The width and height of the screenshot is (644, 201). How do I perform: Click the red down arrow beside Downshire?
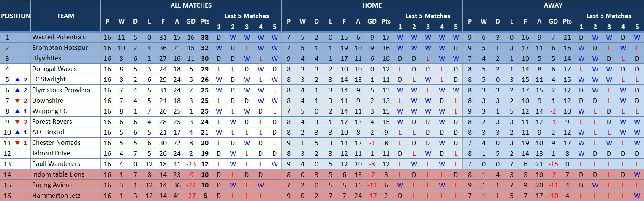pos(17,100)
